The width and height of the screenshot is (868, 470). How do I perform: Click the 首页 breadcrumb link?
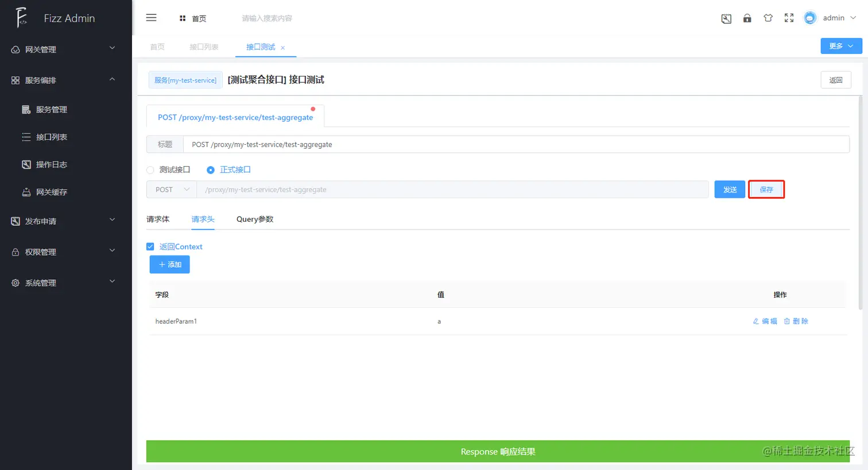coord(199,18)
